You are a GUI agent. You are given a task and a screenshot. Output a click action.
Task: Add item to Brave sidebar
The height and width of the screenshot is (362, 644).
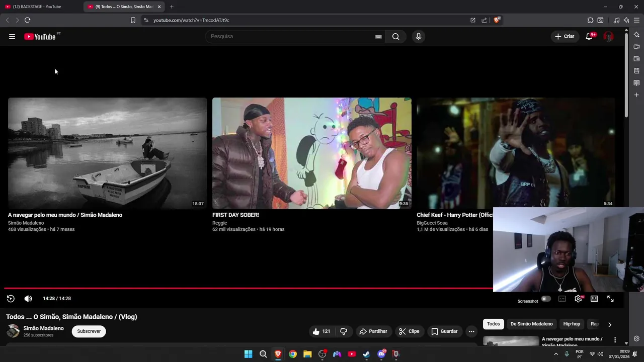click(636, 95)
